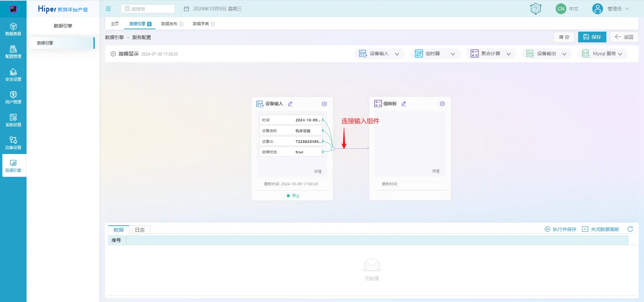This screenshot has width=644, height=302.
Task: Click the 清空 button
Action: pos(564,37)
